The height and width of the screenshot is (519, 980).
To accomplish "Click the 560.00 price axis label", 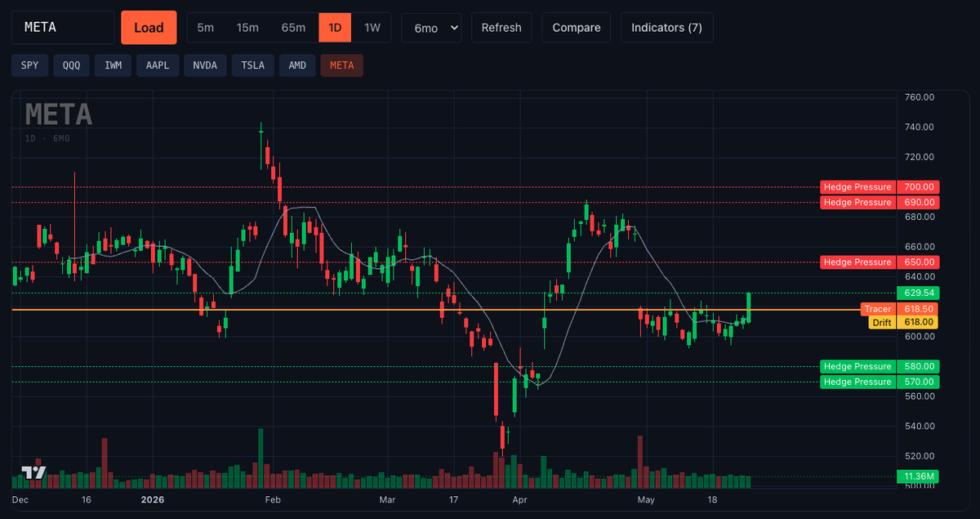I will [x=920, y=396].
